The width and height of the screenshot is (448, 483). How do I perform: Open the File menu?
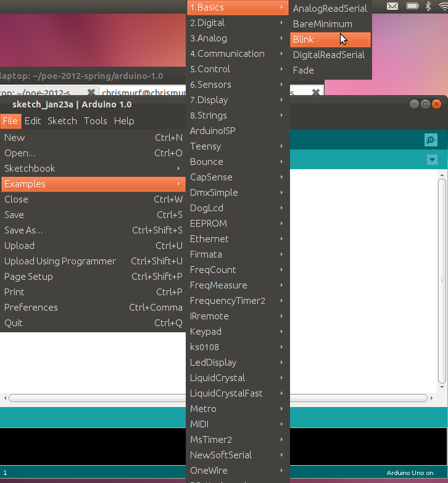(x=10, y=121)
